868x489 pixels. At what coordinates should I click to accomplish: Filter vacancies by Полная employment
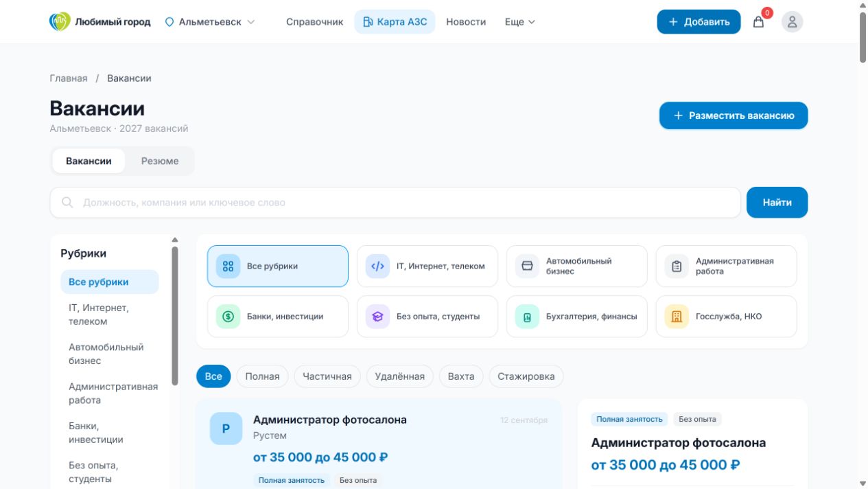262,376
